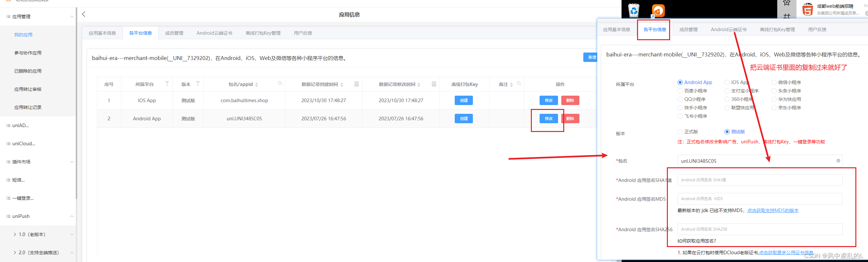Sort arrows beside 数据记录创建时间

coord(342,85)
